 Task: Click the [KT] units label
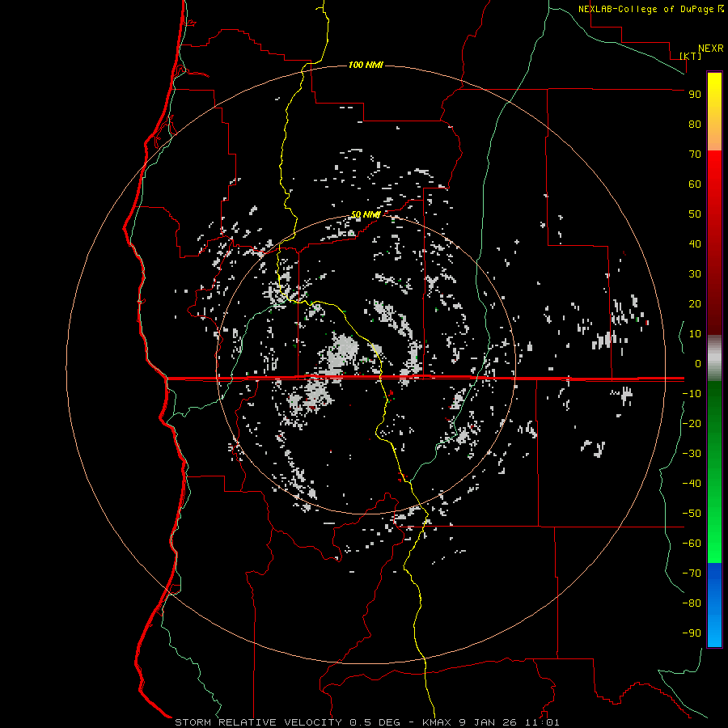click(691, 56)
